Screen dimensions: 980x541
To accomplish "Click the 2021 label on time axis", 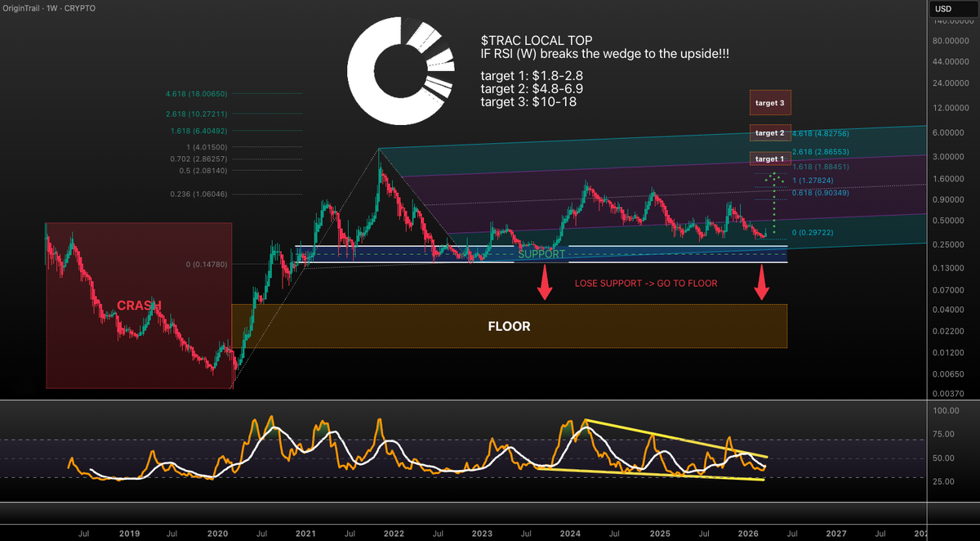I will tap(305, 533).
